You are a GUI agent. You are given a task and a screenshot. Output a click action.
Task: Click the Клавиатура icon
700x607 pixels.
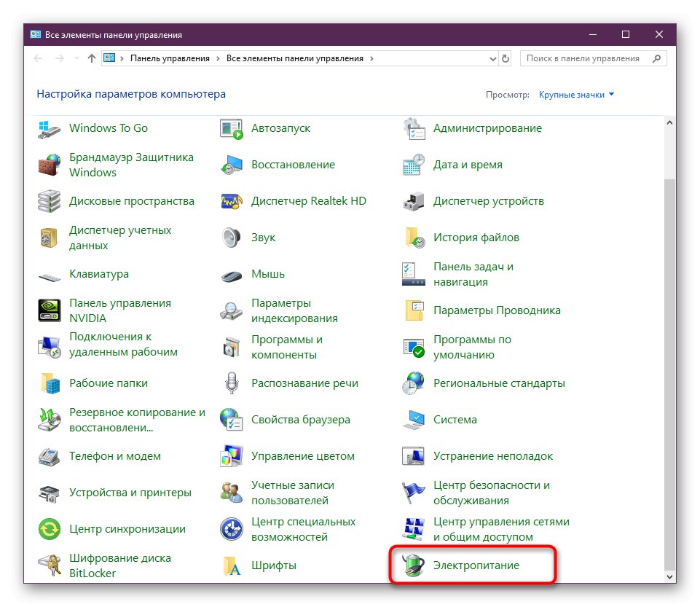click(49, 278)
